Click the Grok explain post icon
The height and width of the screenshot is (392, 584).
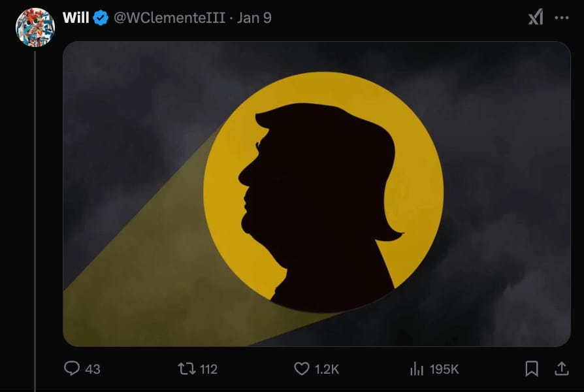[x=536, y=18]
